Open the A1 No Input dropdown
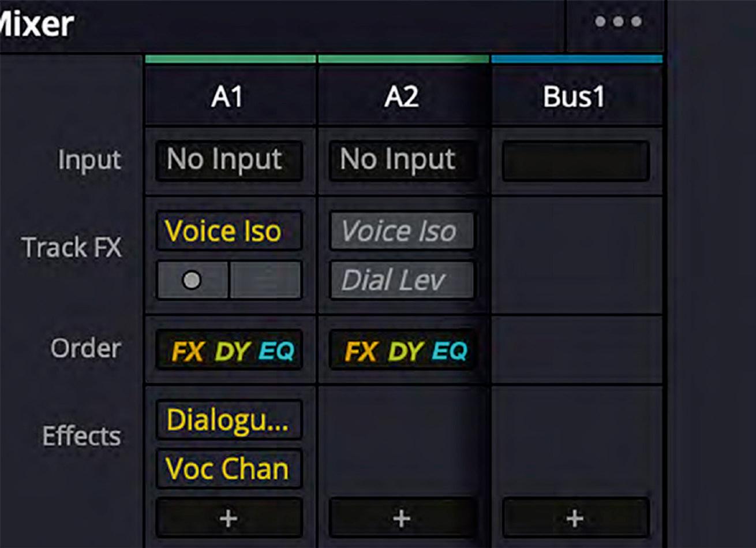This screenshot has width=756, height=548. pos(229,160)
